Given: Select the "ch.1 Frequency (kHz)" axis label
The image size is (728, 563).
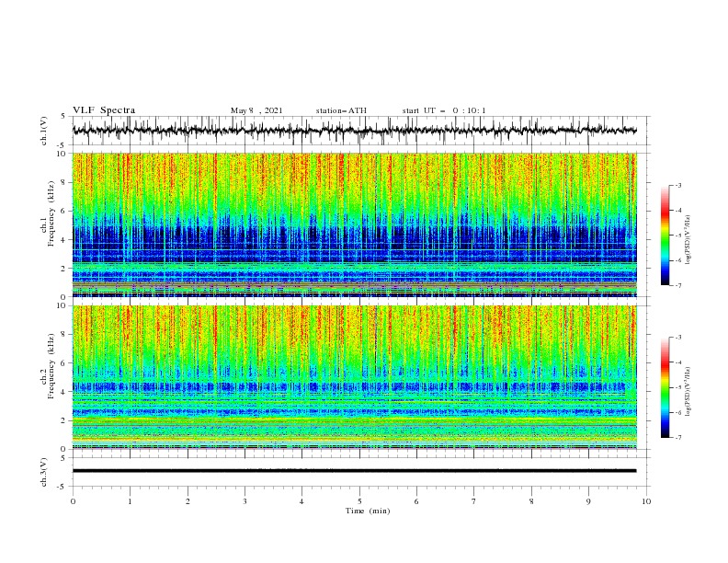Looking at the screenshot, I should 48,212.
